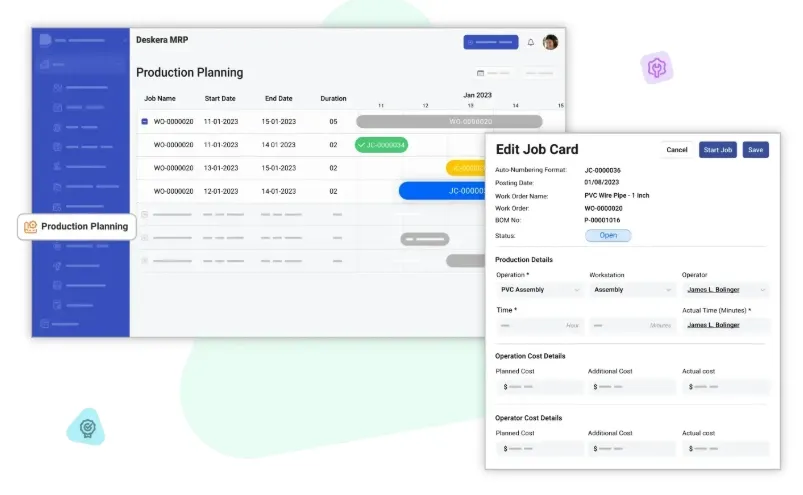
Task: Select the gray WO-0000020 Gantt bar
Action: pyautogui.click(x=449, y=121)
